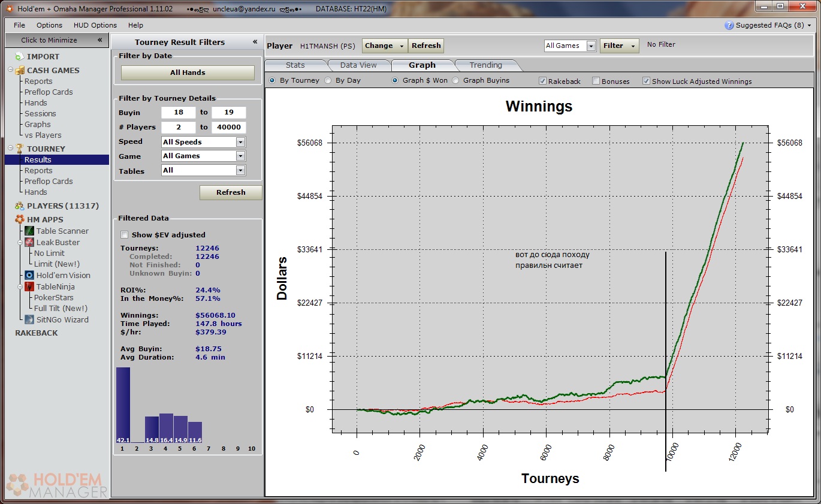Image resolution: width=821 pixels, height=504 pixels.
Task: Collapse the LeakBuster tree node
Action: [x=20, y=243]
